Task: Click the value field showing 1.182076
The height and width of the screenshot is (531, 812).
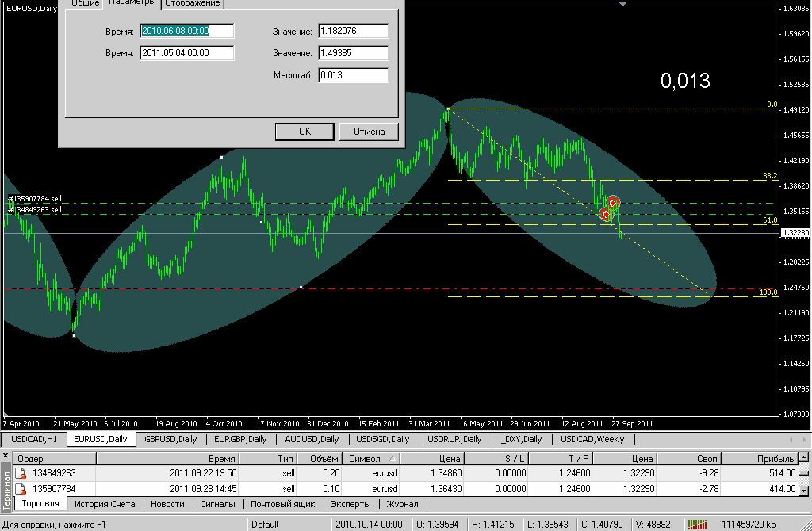Action: tap(353, 31)
